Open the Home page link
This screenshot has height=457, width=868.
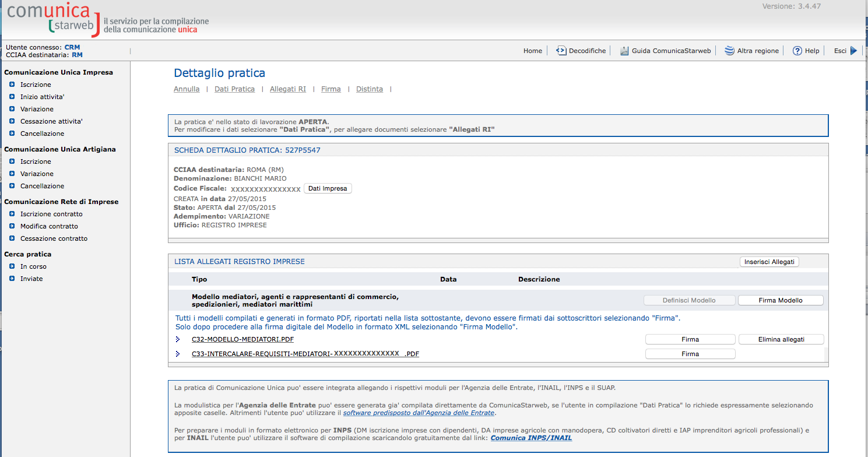click(533, 51)
